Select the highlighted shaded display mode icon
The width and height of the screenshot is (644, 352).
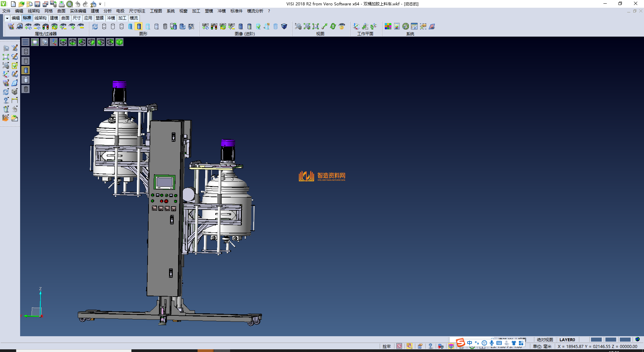(139, 27)
